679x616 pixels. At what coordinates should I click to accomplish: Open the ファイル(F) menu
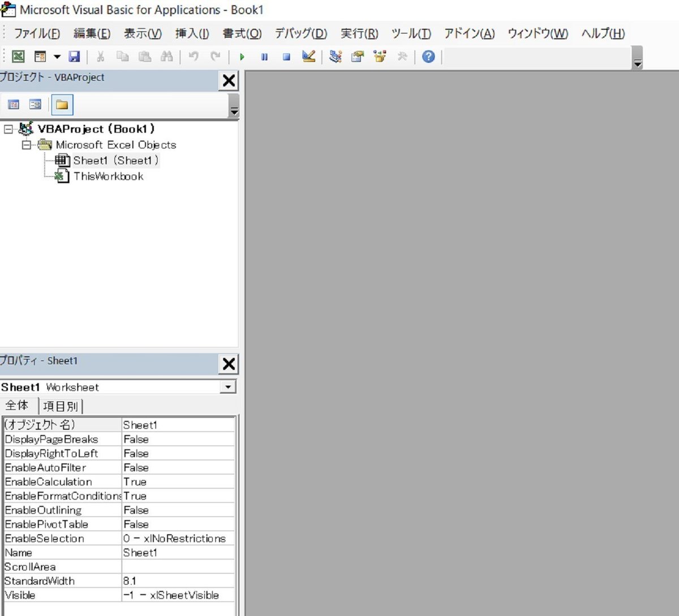point(37,33)
